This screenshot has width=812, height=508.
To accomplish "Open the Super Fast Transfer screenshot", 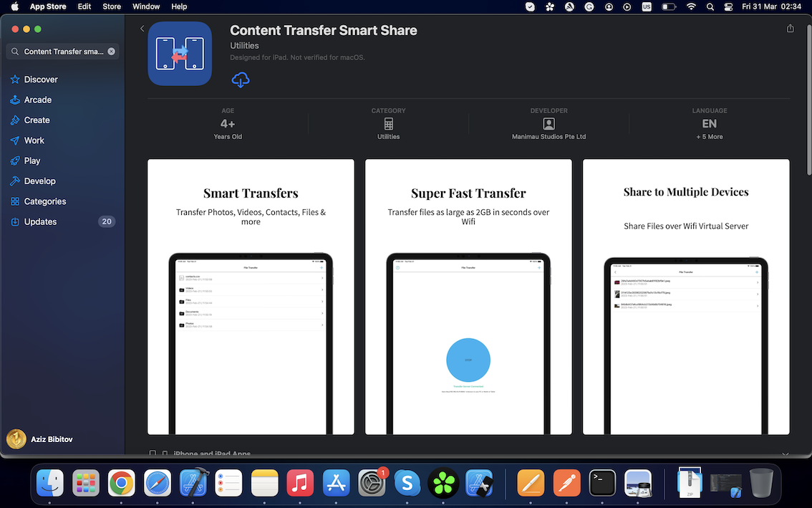I will pyautogui.click(x=468, y=297).
